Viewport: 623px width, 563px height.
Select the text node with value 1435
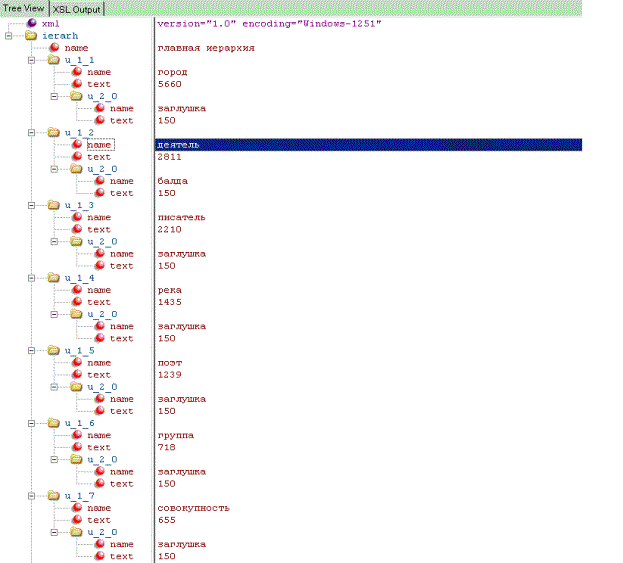(99, 302)
